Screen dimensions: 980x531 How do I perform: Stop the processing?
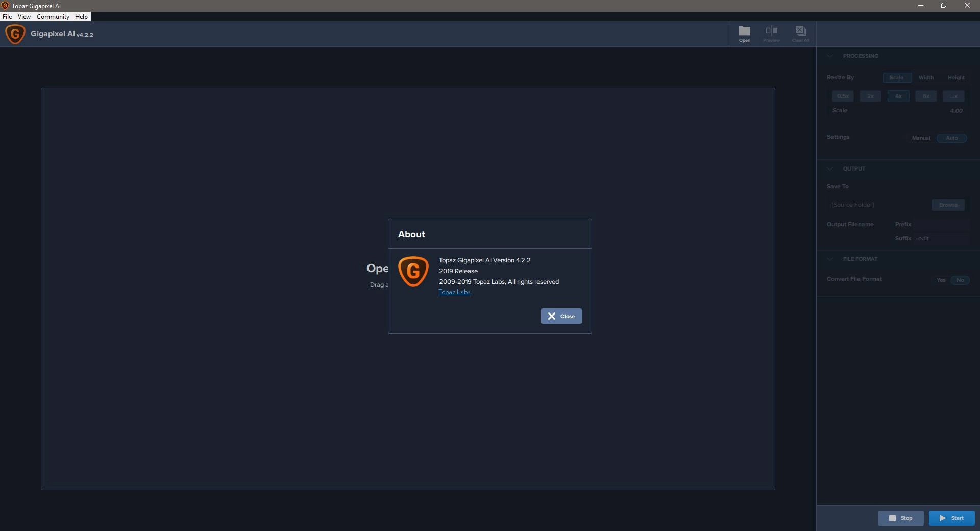click(900, 518)
